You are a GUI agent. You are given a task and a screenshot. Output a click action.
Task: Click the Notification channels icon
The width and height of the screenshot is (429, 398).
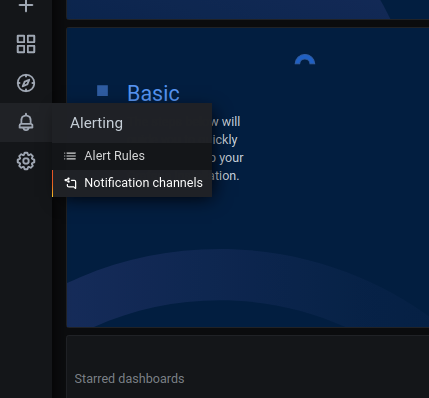pos(70,183)
